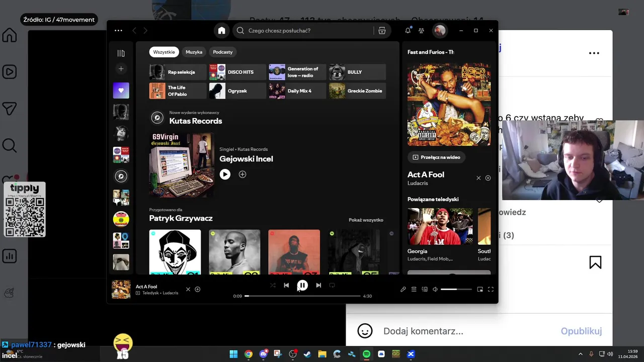Open the Spotify profile avatar menu
This screenshot has width=644, height=362.
click(x=440, y=31)
